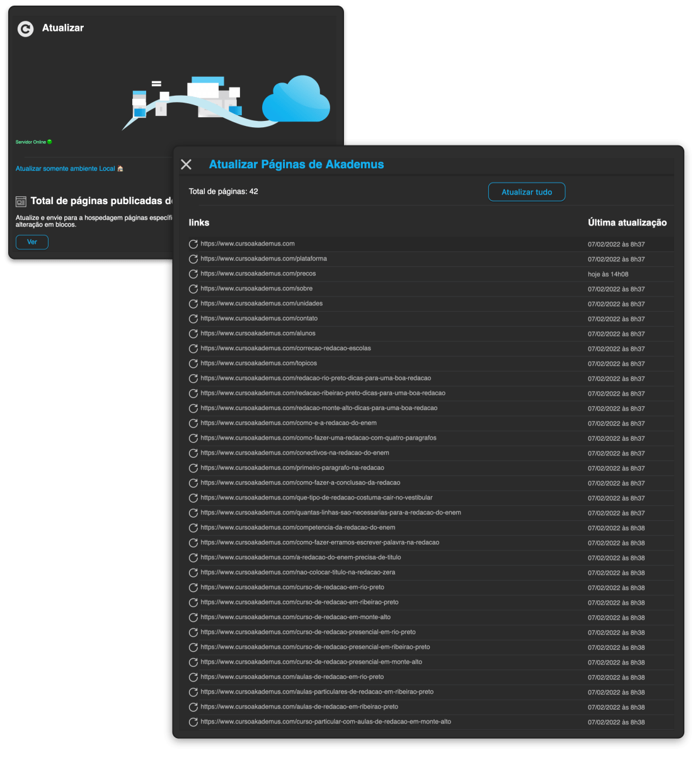700x757 pixels.
Task: Click the Ver button in Atualizar panel
Action: click(32, 242)
